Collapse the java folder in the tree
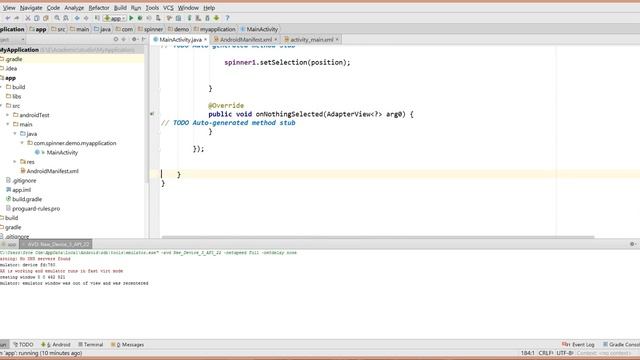 pyautogui.click(x=15, y=133)
